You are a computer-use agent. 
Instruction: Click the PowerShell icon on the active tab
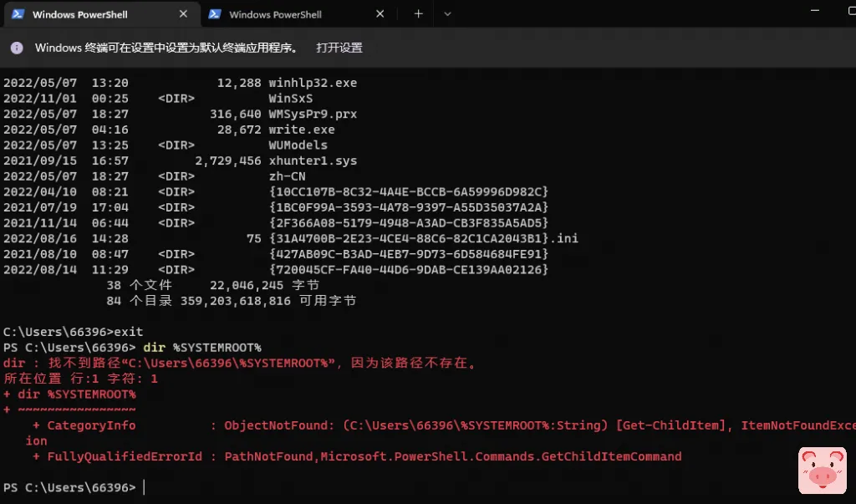[x=17, y=14]
